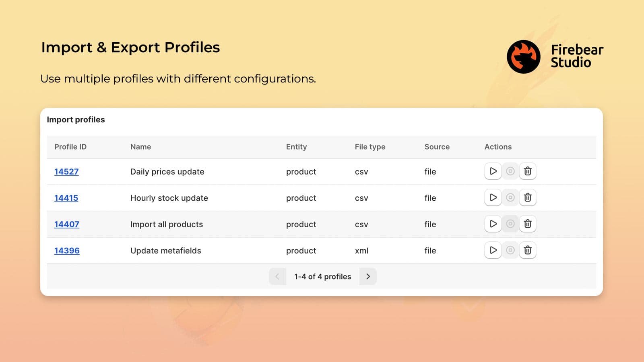The width and height of the screenshot is (644, 362).
Task: Open profile 14527
Action: (x=66, y=171)
